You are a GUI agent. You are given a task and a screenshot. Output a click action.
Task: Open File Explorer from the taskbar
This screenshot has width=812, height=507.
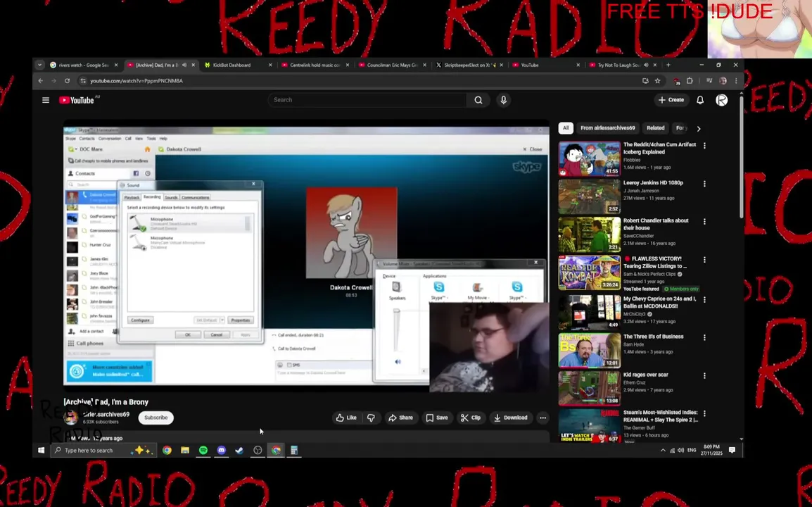185,450
